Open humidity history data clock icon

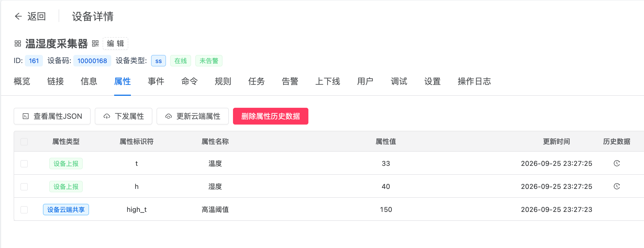point(617,187)
